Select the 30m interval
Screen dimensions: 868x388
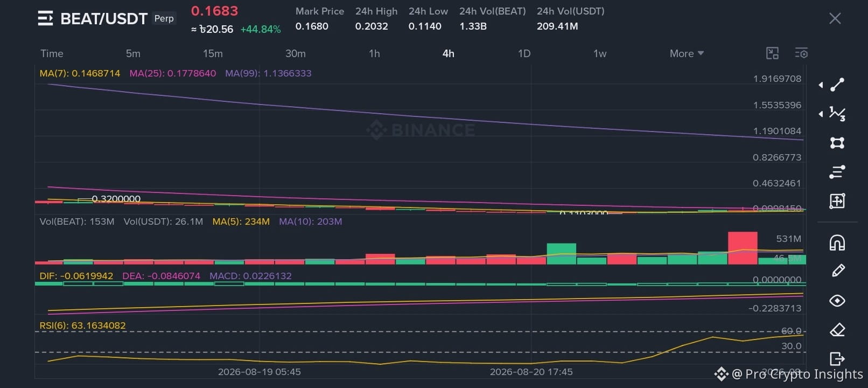coord(295,53)
